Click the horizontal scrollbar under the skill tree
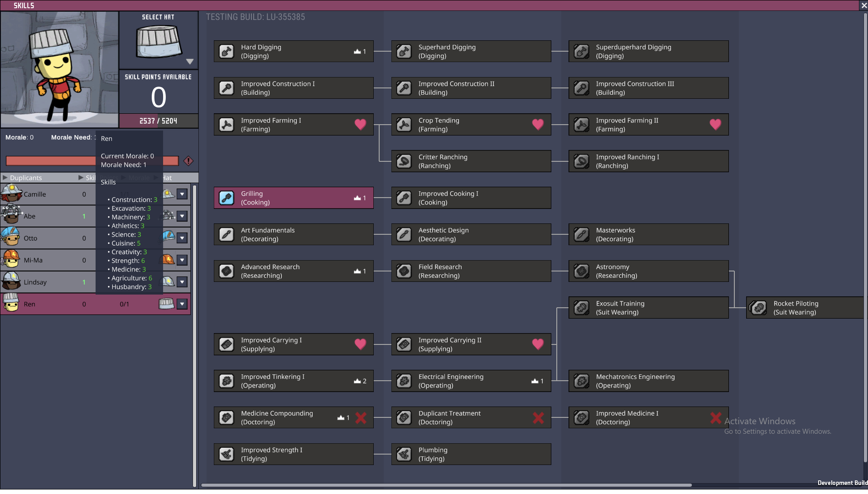This screenshot has width=868, height=494. 446,485
